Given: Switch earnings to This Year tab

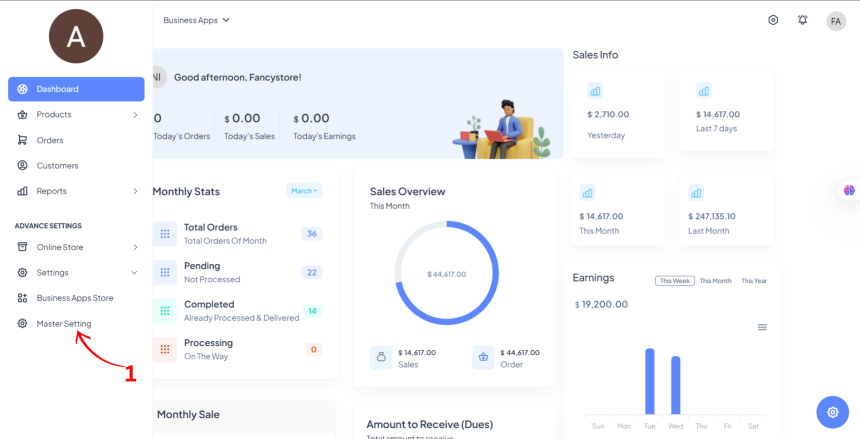Looking at the screenshot, I should (754, 281).
